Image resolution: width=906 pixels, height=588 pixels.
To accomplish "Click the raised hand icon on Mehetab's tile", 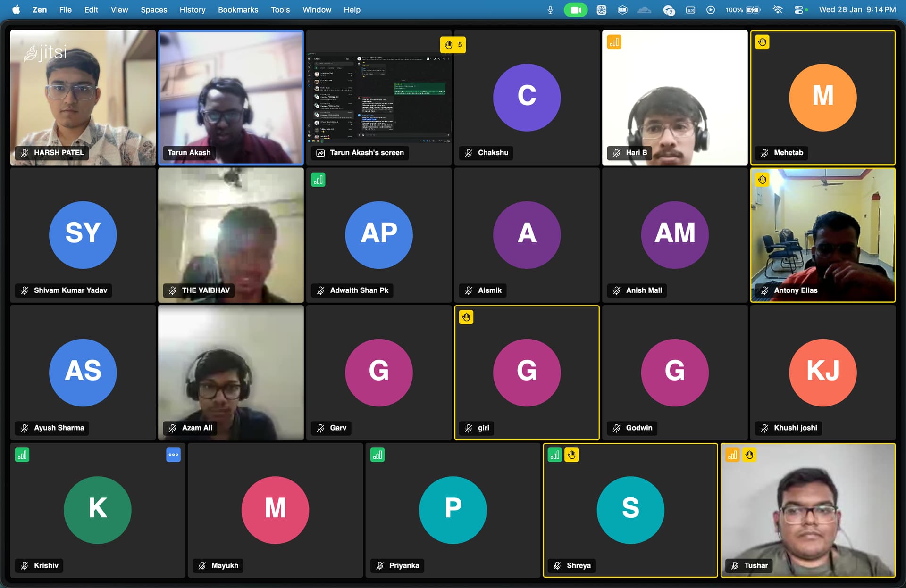I will tap(762, 42).
